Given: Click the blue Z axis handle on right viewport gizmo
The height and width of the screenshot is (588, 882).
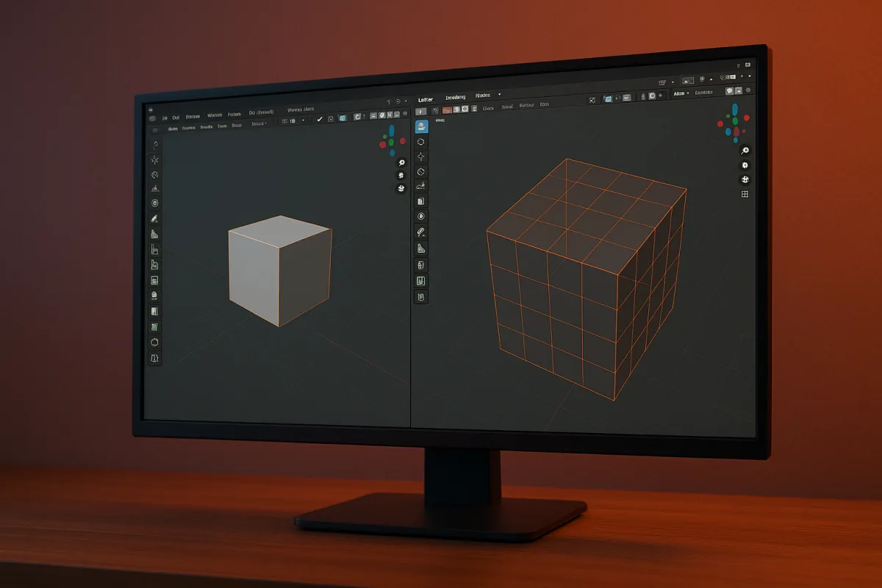Looking at the screenshot, I should click(735, 110).
